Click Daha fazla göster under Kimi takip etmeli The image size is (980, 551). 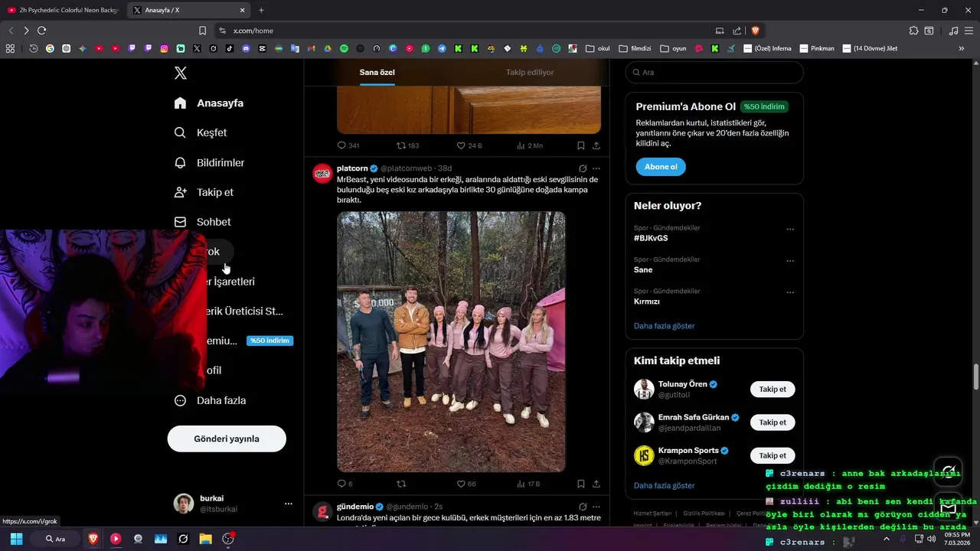pos(664,485)
